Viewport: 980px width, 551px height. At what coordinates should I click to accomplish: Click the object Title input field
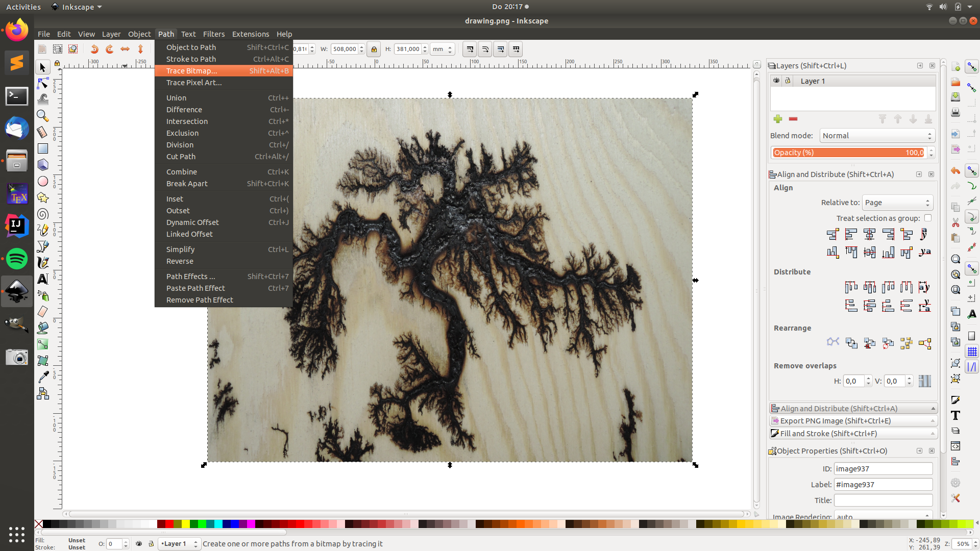883,500
